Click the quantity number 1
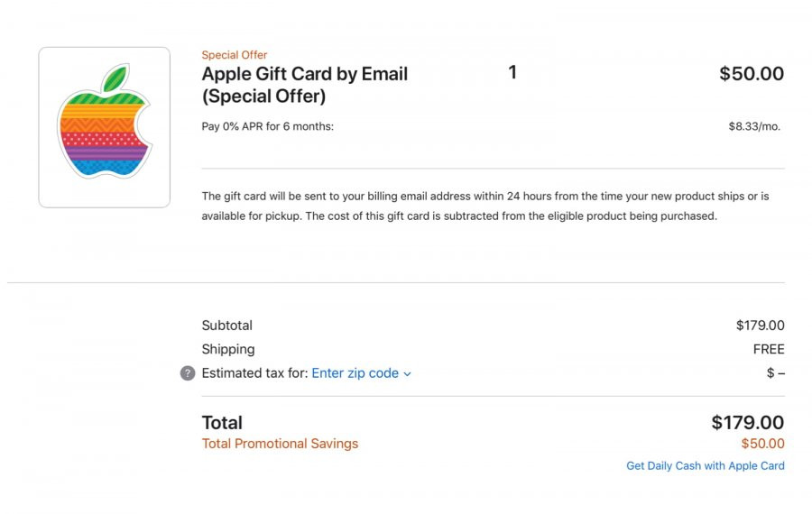The height and width of the screenshot is (514, 812). [x=512, y=72]
